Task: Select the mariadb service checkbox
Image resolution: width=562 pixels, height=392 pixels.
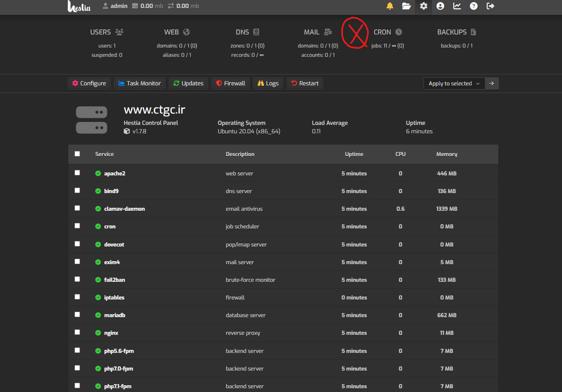Action: 77,315
